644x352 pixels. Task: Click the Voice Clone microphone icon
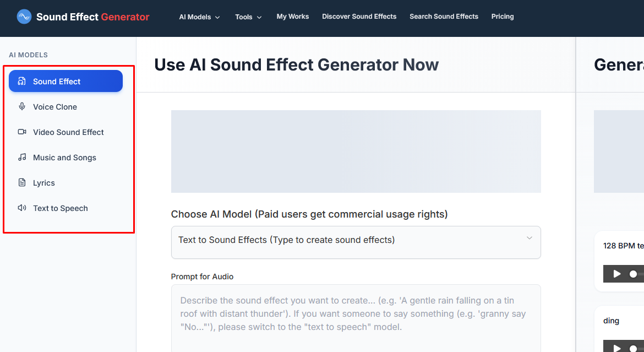click(x=22, y=107)
